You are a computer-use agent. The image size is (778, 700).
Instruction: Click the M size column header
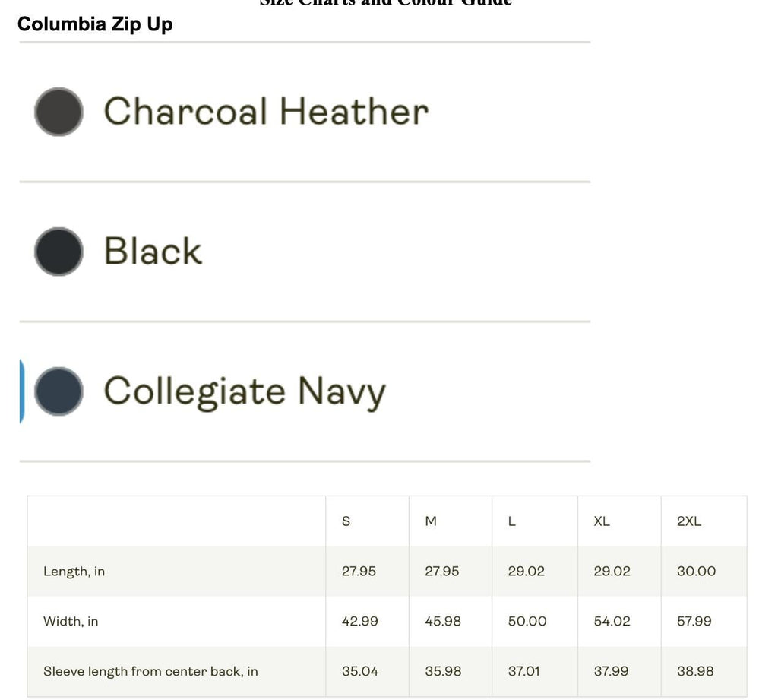pyautogui.click(x=431, y=521)
